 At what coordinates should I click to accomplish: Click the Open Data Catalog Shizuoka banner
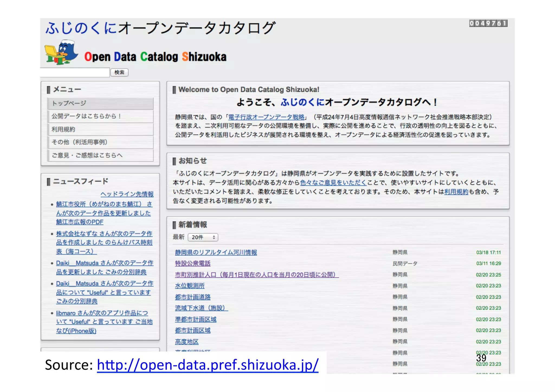tap(155, 57)
